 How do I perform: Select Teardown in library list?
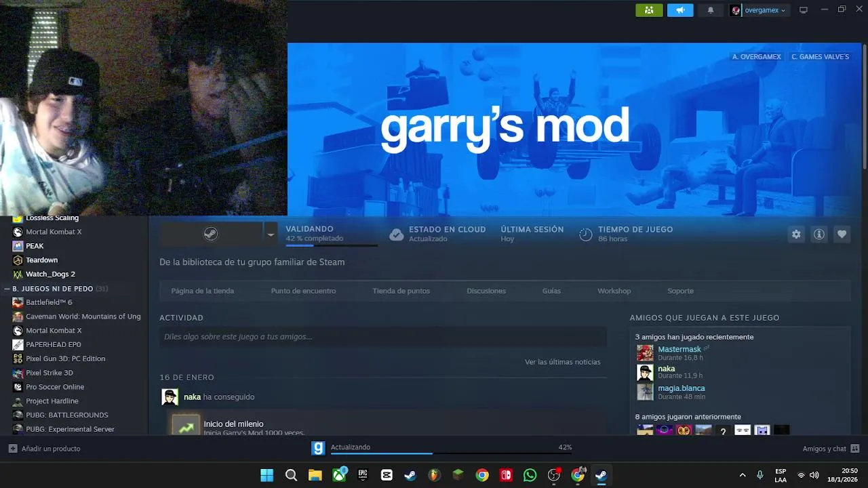tap(41, 260)
